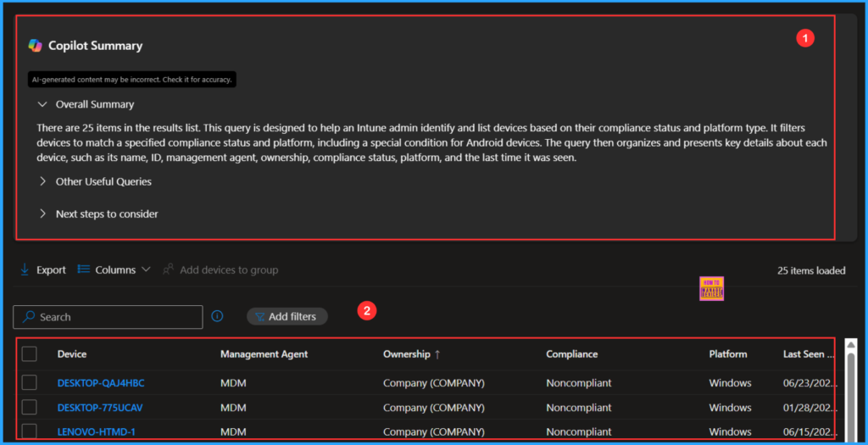Open device DESKTOP-QAJ4HBC link
Image resolution: width=868 pixels, height=445 pixels.
point(101,383)
